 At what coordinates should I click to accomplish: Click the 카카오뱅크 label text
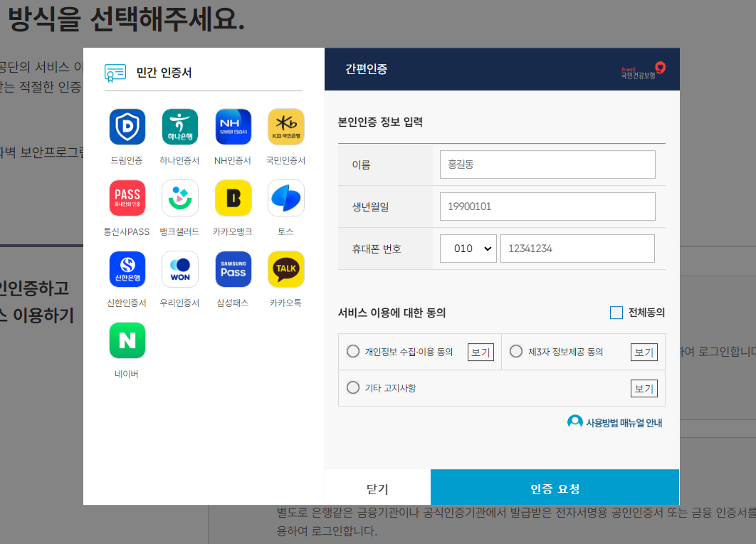[233, 231]
